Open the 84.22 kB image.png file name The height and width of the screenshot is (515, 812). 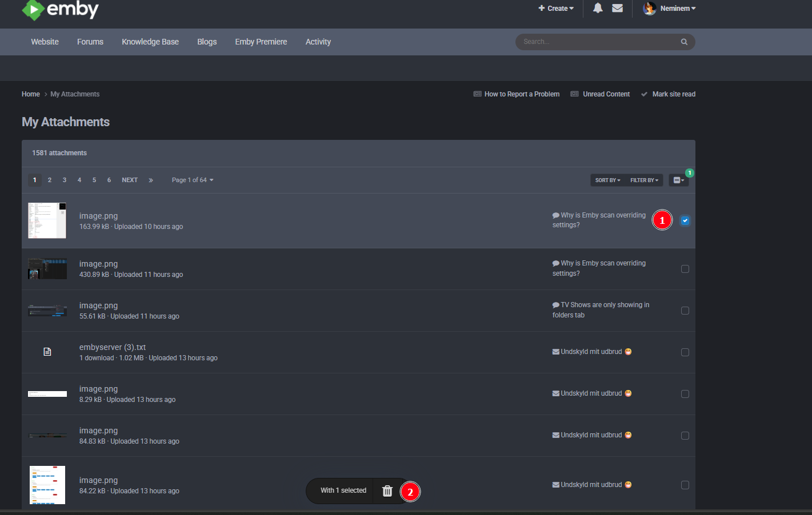click(98, 480)
